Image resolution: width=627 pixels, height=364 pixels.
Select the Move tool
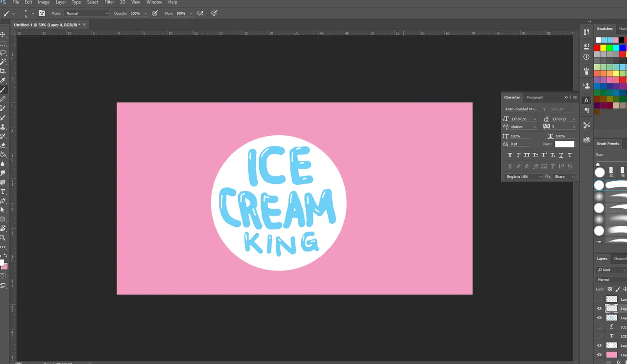coord(3,34)
